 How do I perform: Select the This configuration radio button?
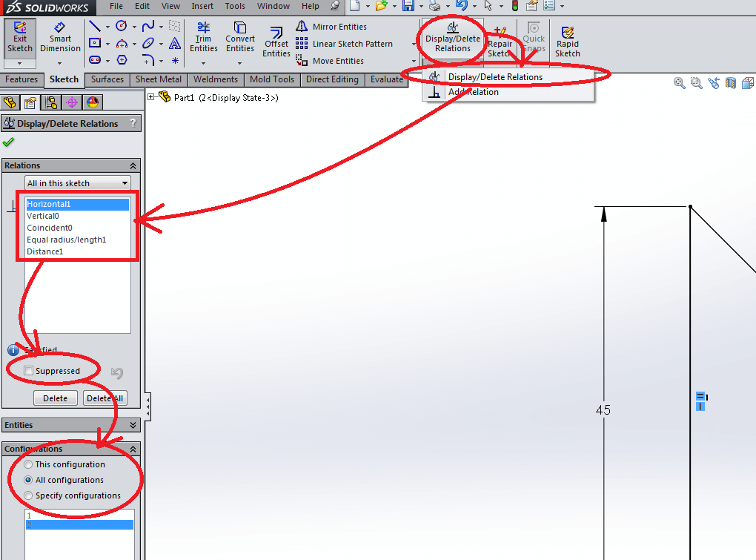point(29,464)
